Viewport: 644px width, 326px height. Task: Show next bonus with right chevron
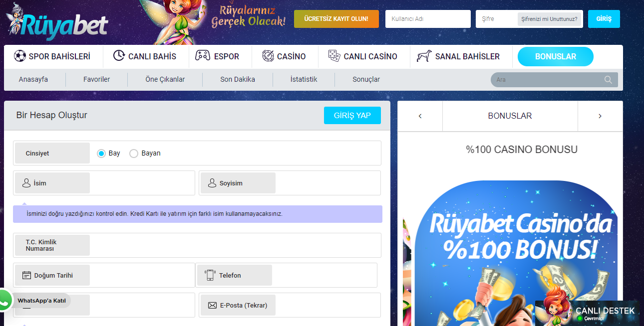click(600, 116)
